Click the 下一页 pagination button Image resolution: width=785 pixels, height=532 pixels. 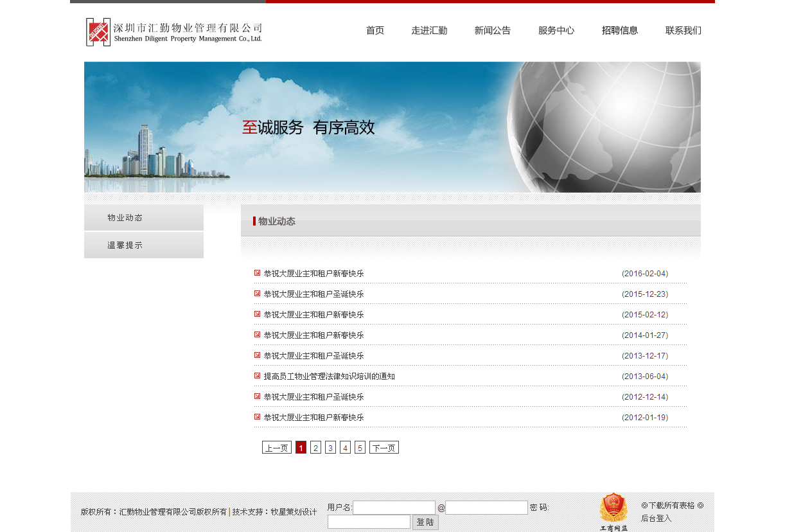click(x=384, y=447)
